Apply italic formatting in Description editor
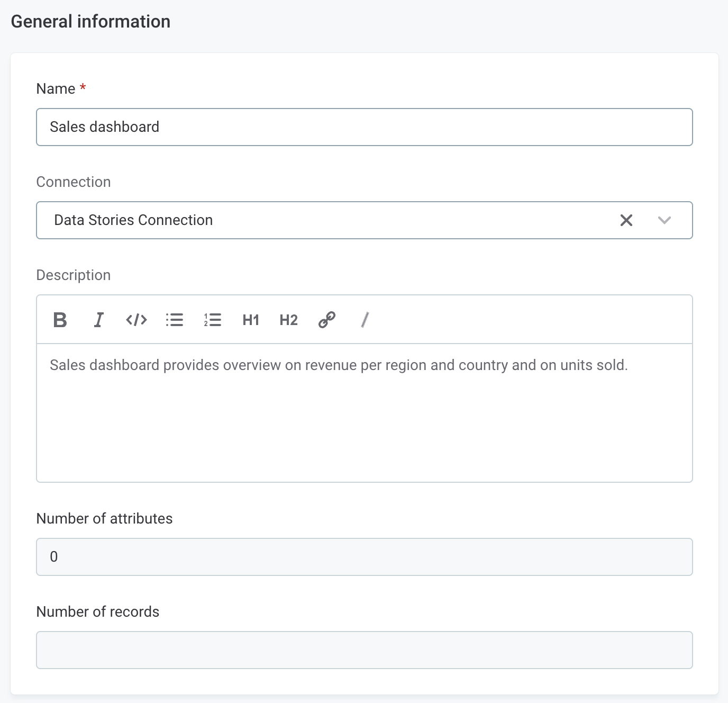 (x=98, y=320)
